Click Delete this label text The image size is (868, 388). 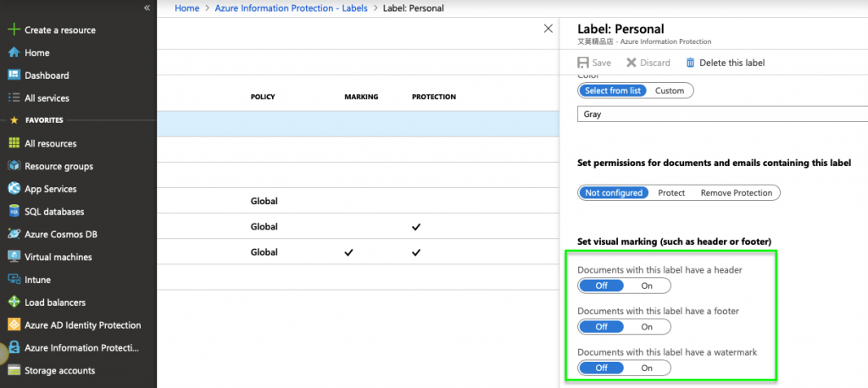[732, 63]
